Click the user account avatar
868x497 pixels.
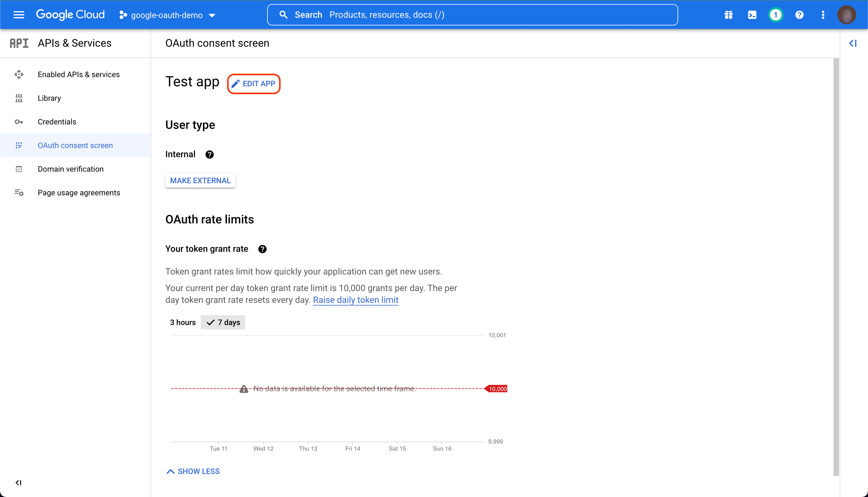(846, 15)
